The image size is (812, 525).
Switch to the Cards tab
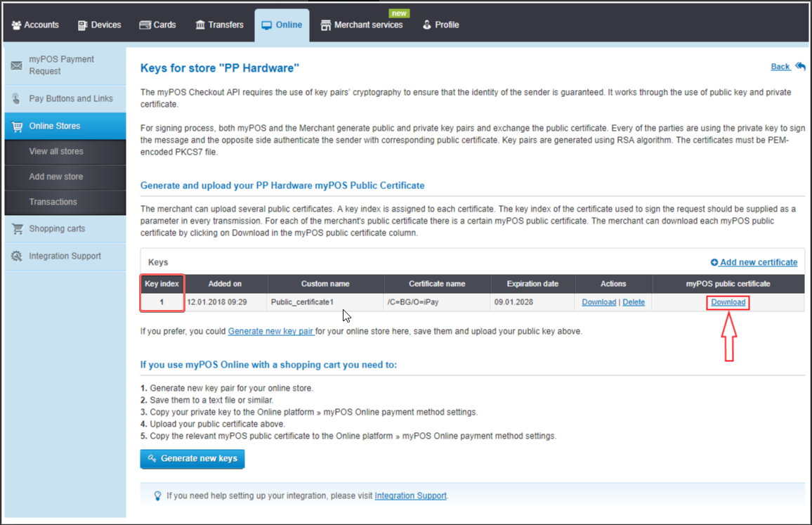[x=158, y=25]
